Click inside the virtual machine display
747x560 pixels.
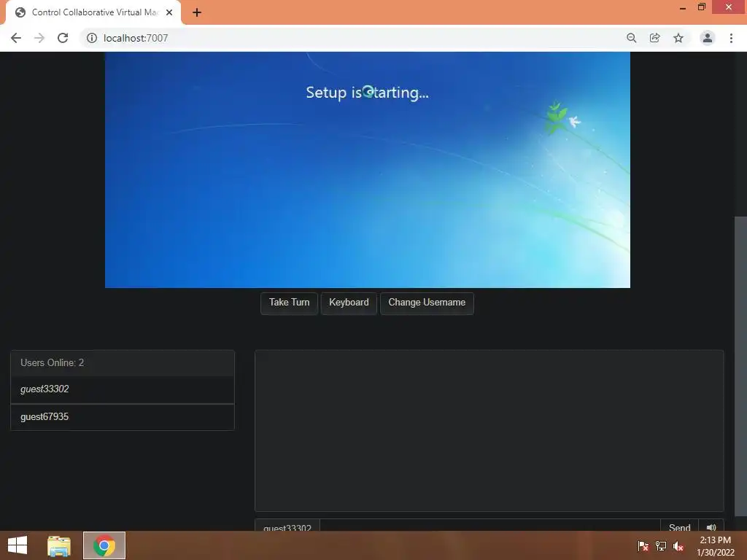[x=368, y=169]
